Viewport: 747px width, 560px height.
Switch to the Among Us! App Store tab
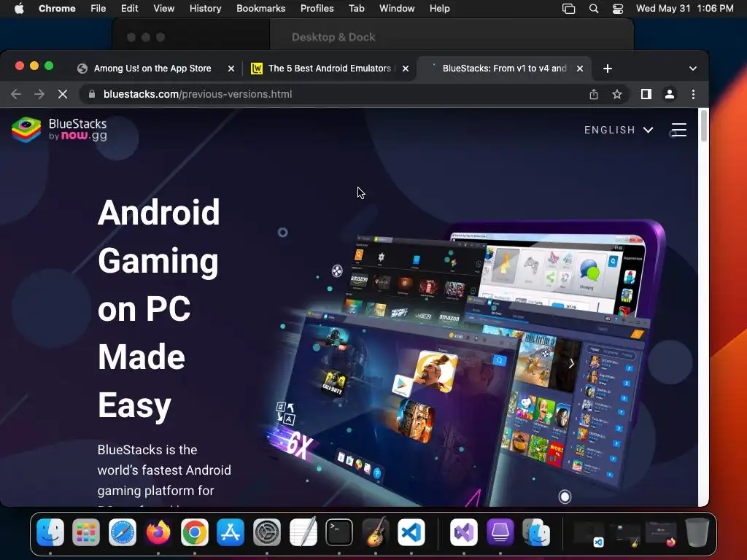pyautogui.click(x=152, y=69)
